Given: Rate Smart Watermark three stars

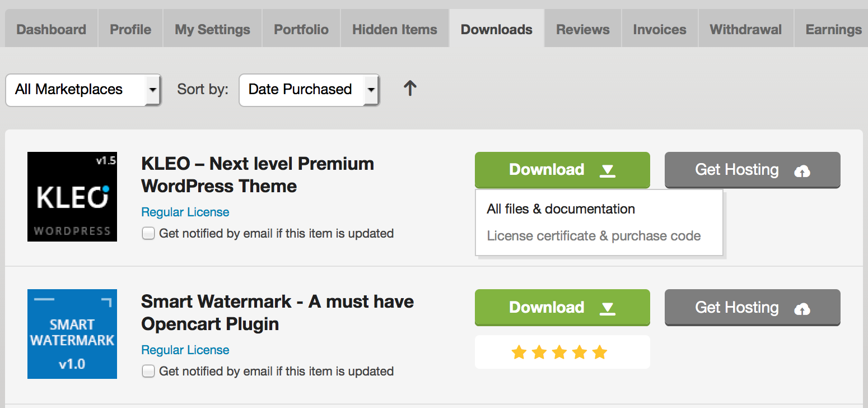Looking at the screenshot, I should point(559,353).
